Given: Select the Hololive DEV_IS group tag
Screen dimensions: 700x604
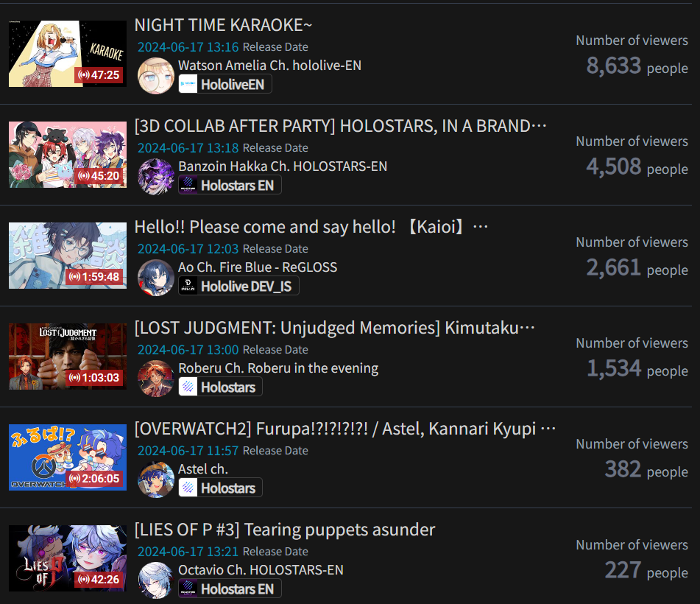Looking at the screenshot, I should pos(238,286).
